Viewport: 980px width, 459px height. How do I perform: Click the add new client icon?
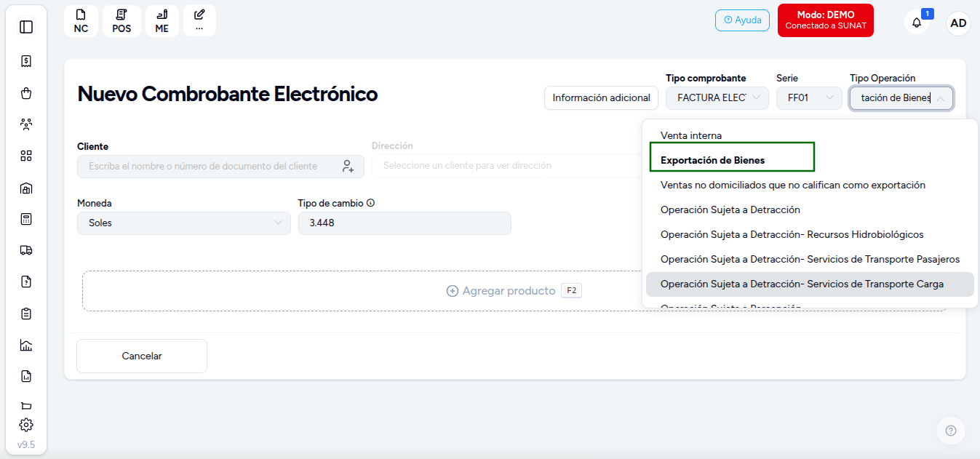click(x=348, y=166)
